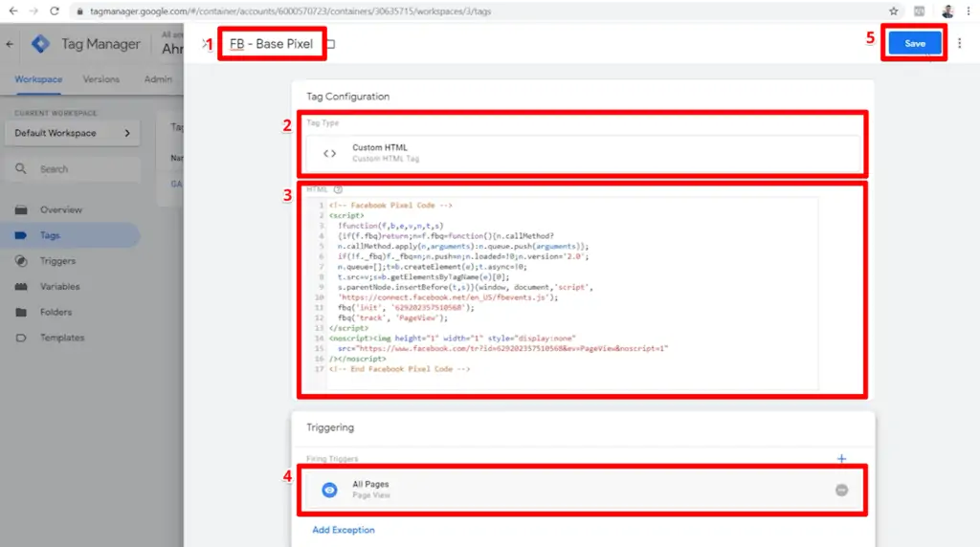This screenshot has height=547, width=980.
Task: Click the Tag Manager diamond logo
Action: (40, 44)
